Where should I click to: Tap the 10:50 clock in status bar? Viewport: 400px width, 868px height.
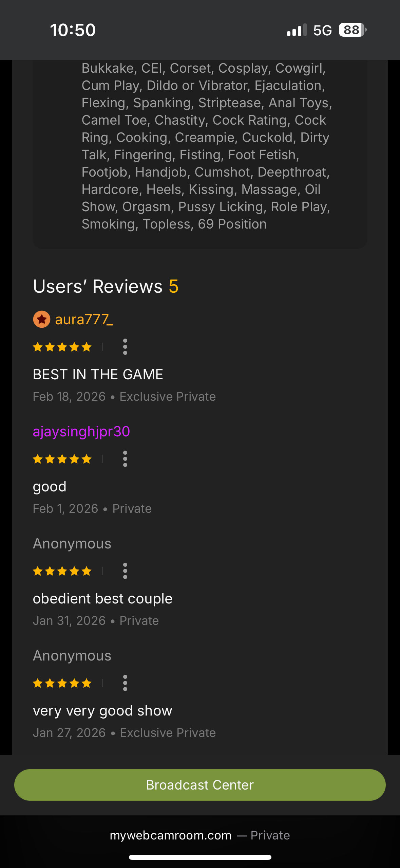click(73, 30)
